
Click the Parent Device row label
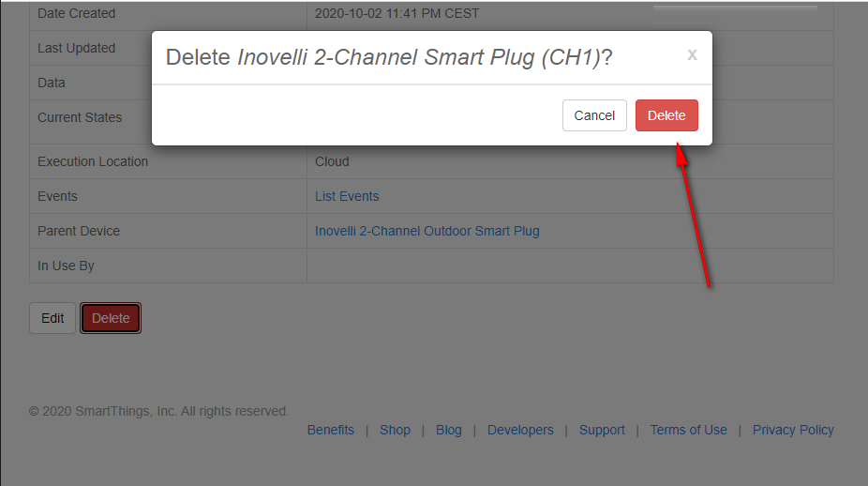pyautogui.click(x=79, y=231)
